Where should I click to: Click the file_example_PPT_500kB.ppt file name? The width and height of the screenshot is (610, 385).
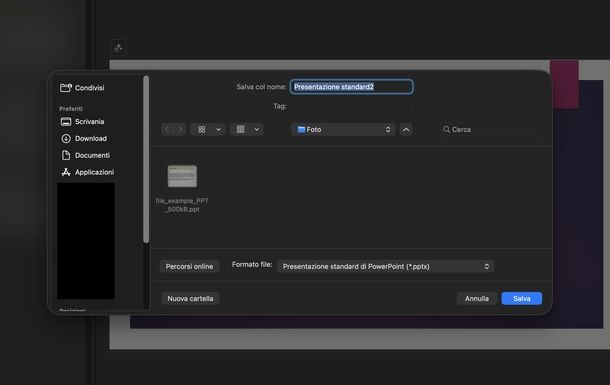tap(182, 205)
